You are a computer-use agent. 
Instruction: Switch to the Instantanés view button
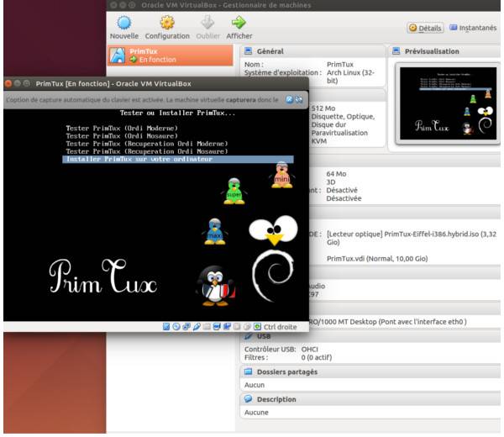pos(473,28)
